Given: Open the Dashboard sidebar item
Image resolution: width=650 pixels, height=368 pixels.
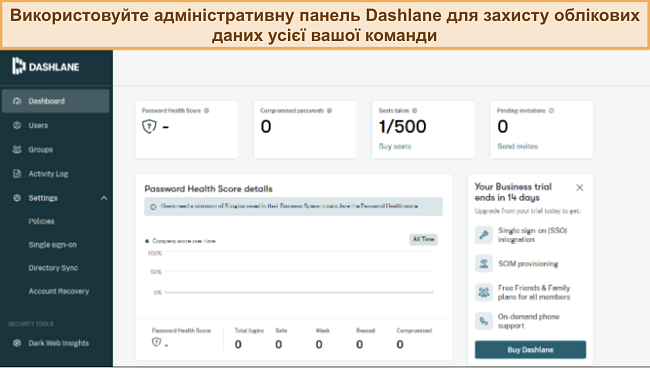Looking at the screenshot, I should [x=56, y=101].
